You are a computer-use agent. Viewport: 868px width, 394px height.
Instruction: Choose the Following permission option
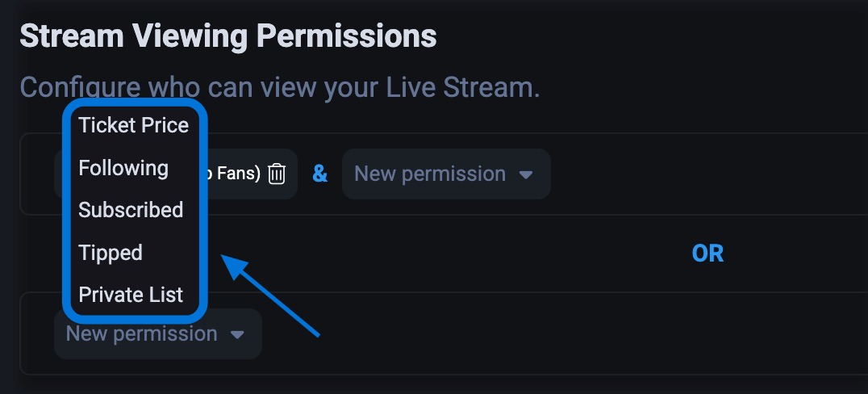[x=123, y=168]
